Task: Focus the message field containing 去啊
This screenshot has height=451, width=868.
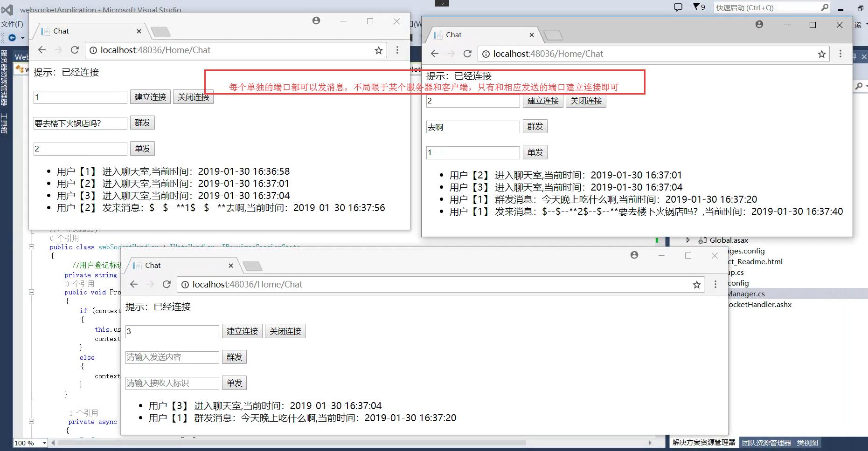Action: tap(473, 127)
